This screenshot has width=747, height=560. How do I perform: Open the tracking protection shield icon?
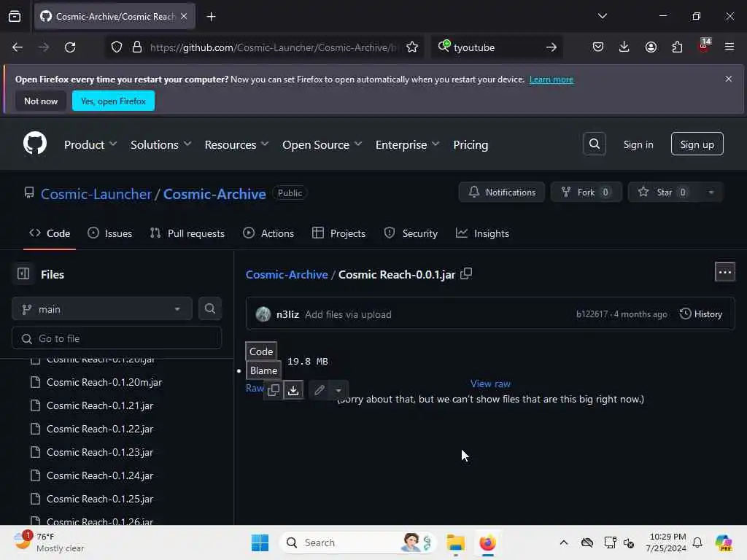(117, 47)
